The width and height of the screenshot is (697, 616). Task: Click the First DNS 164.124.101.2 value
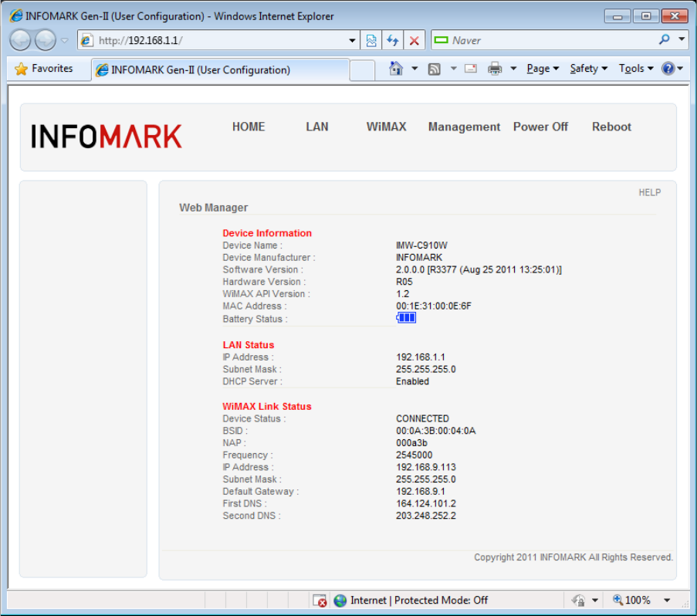(426, 503)
